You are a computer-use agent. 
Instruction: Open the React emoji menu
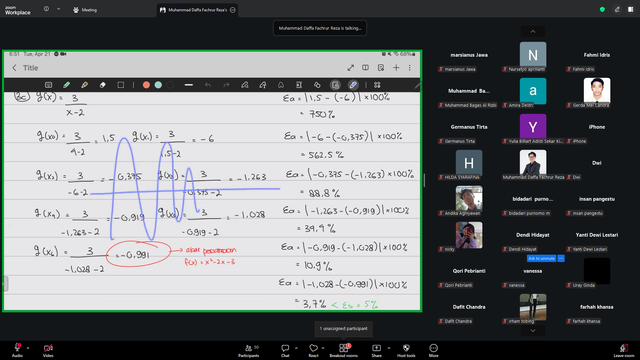click(313, 350)
